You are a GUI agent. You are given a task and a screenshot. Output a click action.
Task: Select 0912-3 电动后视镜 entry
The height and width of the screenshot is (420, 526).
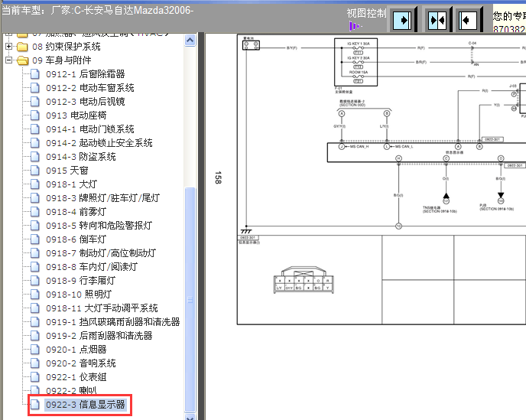[85, 102]
